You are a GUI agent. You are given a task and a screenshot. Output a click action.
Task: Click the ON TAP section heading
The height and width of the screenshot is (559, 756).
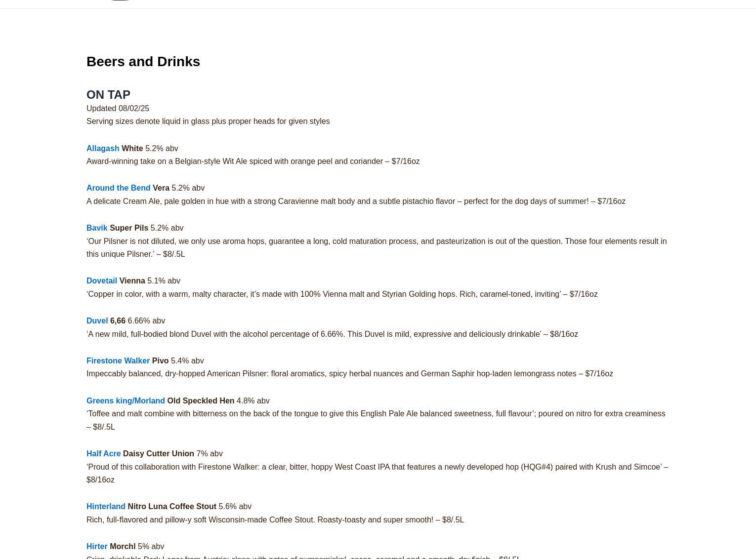tap(108, 94)
